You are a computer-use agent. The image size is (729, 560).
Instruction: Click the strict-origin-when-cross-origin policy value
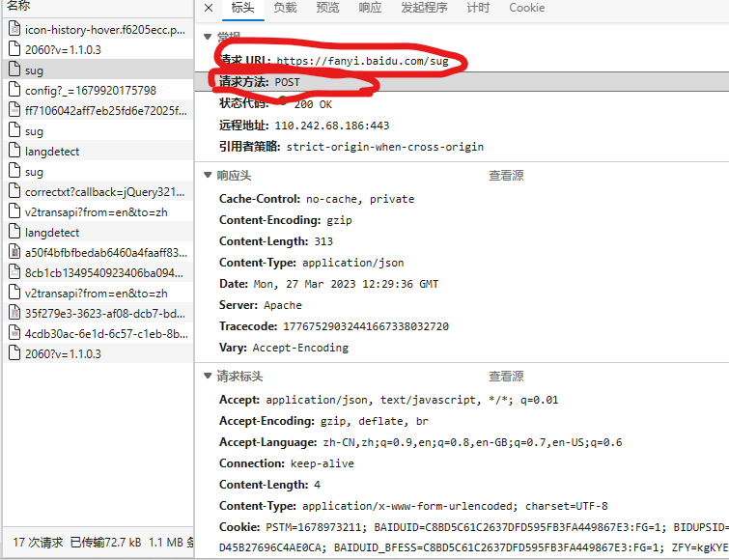(385, 147)
